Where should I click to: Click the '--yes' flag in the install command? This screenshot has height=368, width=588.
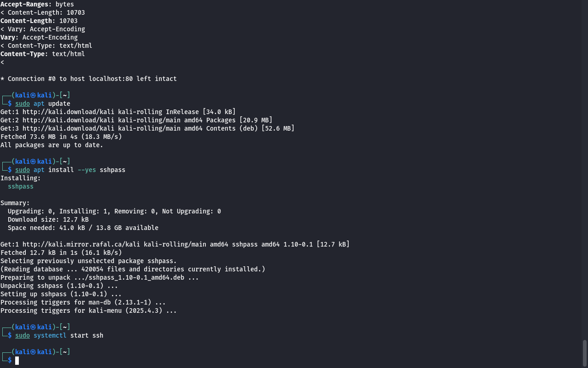coord(87,170)
